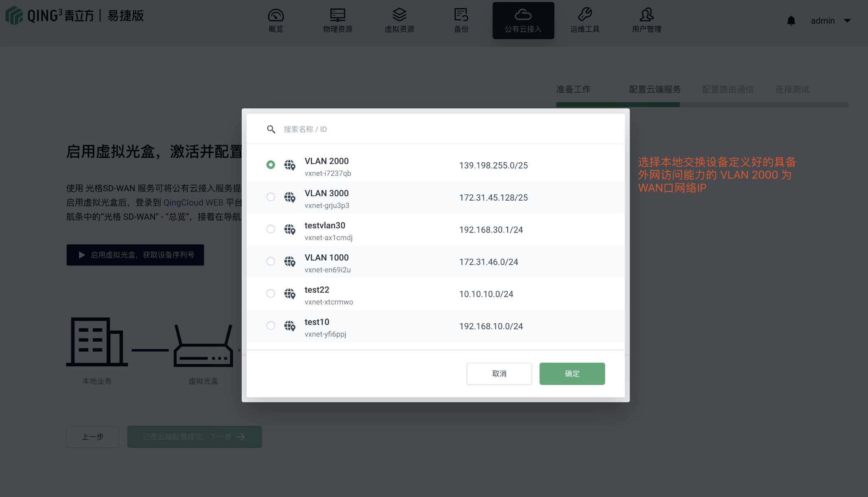Open the 概览 overview dashboard icon

[x=276, y=15]
